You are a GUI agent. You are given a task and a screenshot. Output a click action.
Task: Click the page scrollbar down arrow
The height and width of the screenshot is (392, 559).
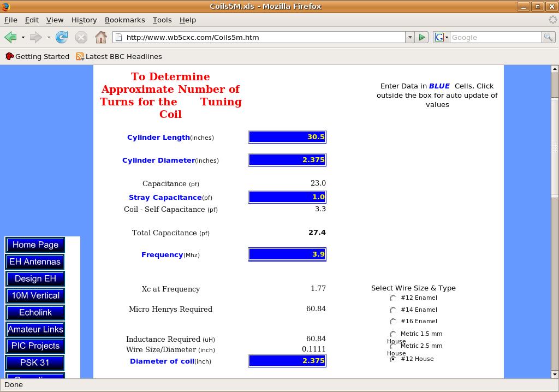pyautogui.click(x=555, y=375)
